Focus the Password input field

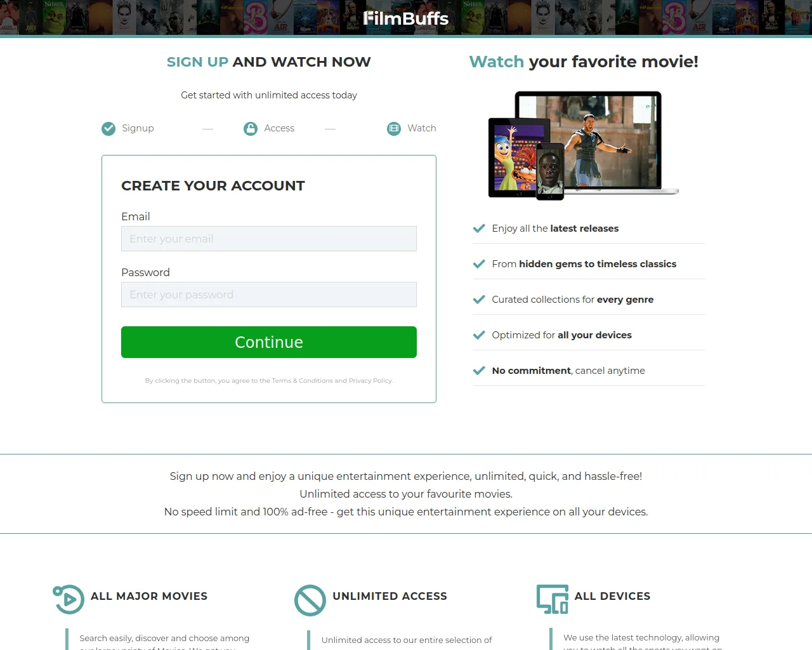pos(269,295)
